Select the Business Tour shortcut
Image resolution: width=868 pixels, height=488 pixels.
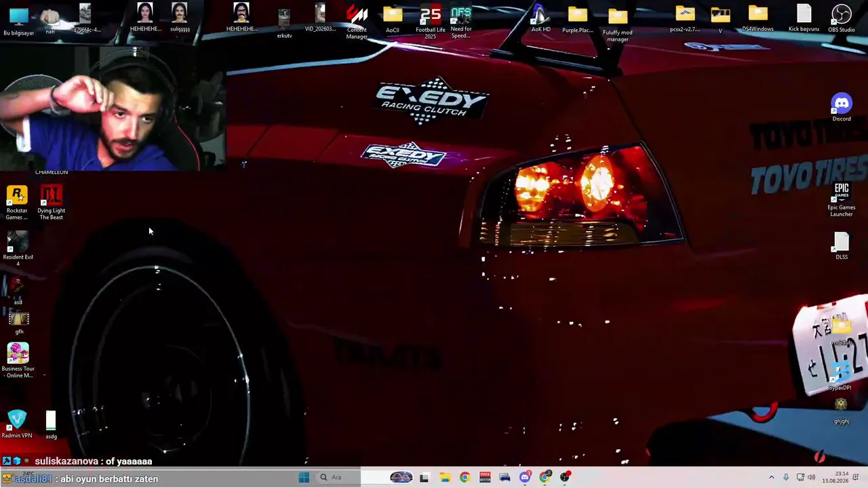[18, 361]
